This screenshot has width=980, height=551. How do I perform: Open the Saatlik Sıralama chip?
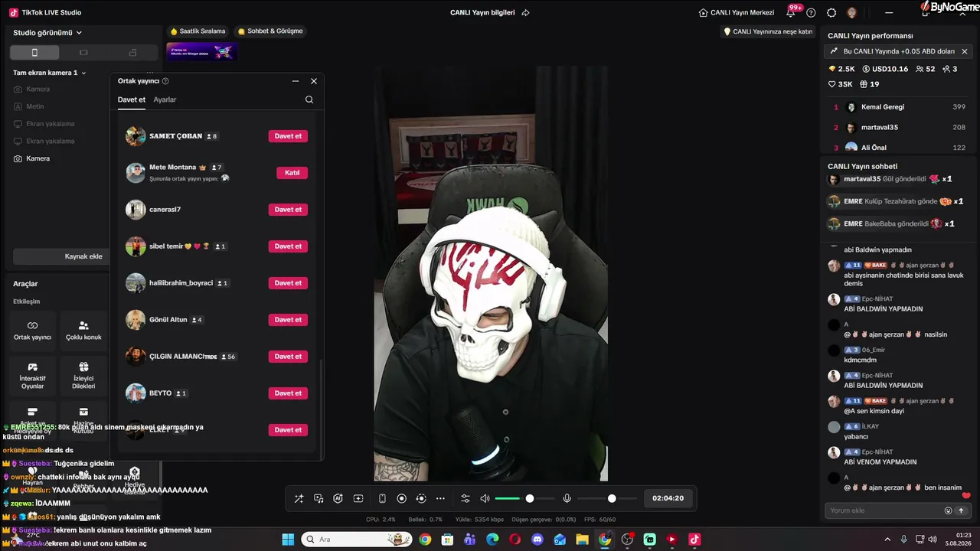198,31
